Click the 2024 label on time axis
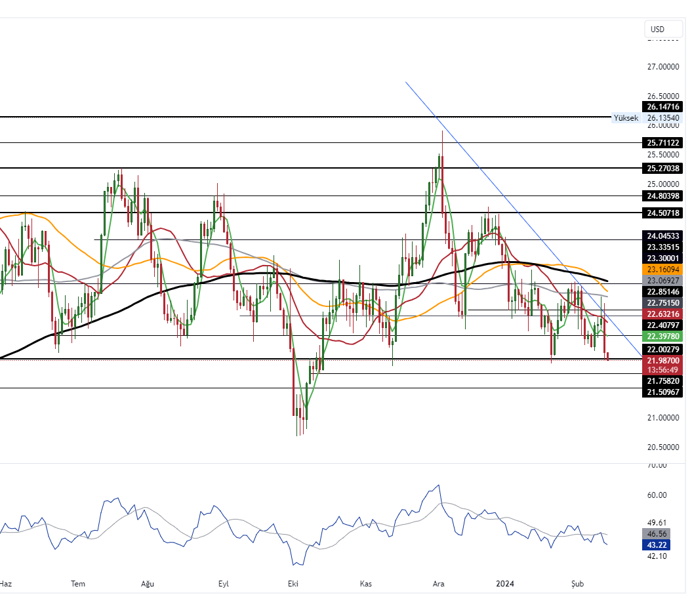This screenshot has height=616, width=692. tap(505, 583)
